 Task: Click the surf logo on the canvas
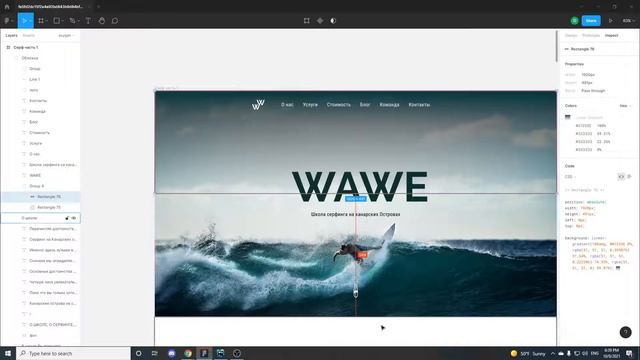click(258, 104)
